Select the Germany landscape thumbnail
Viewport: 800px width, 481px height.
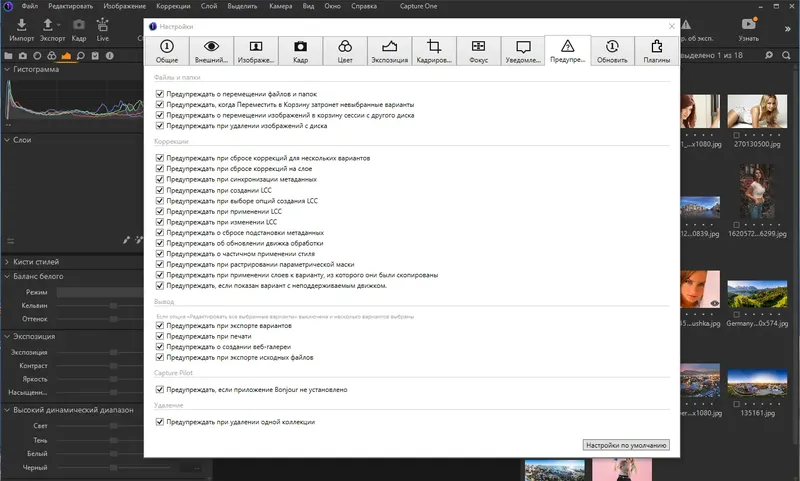(x=757, y=294)
